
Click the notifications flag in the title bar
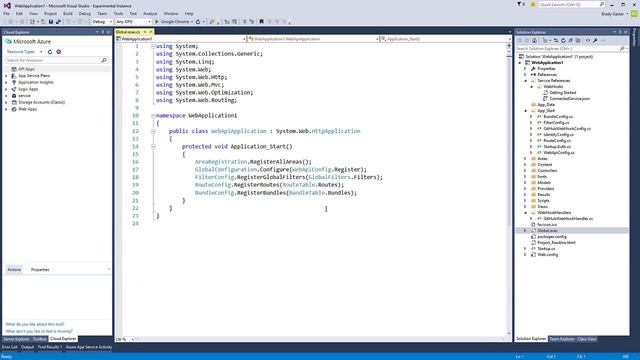coord(520,4)
